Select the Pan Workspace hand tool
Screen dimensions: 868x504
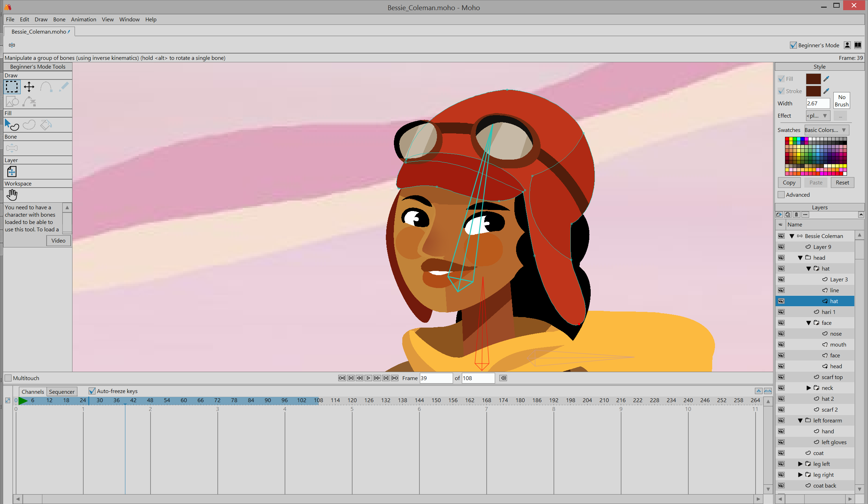(12, 195)
